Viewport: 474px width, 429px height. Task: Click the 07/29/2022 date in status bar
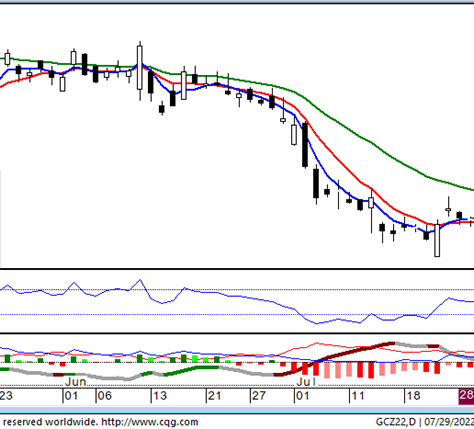[449, 423]
